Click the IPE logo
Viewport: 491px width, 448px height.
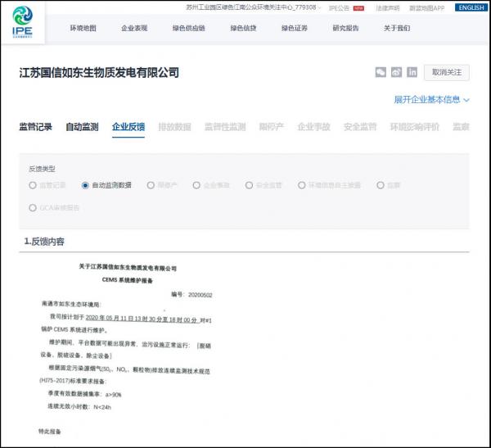[23, 22]
